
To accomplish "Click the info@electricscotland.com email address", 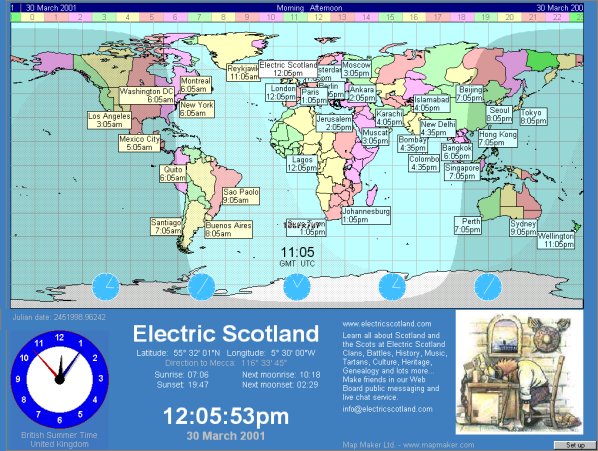I will point(387,409).
